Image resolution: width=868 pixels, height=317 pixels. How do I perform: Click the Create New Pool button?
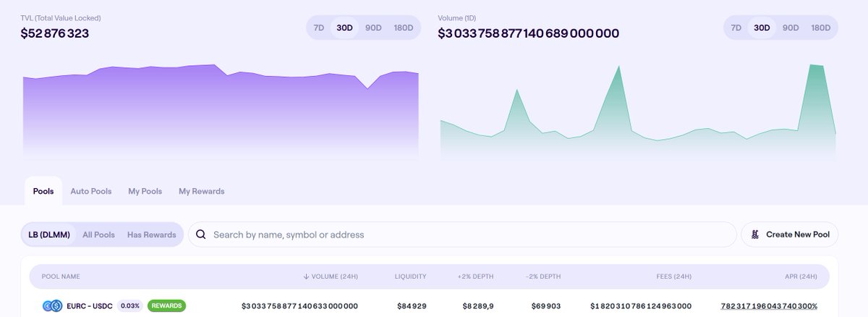click(790, 234)
